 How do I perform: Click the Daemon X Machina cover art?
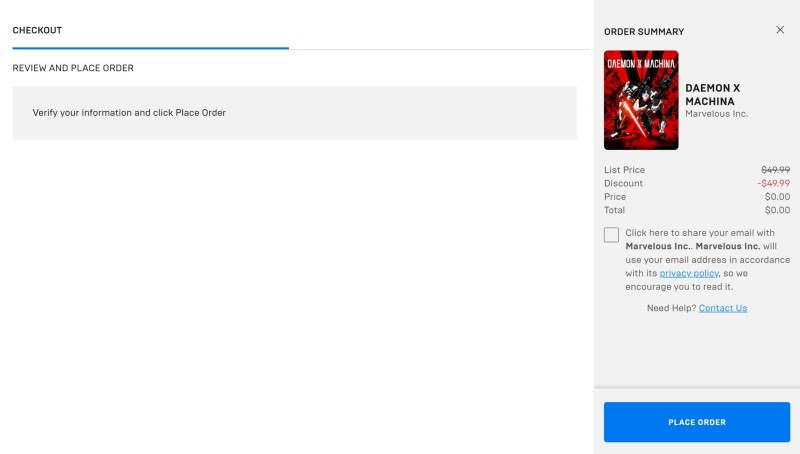[x=641, y=100]
